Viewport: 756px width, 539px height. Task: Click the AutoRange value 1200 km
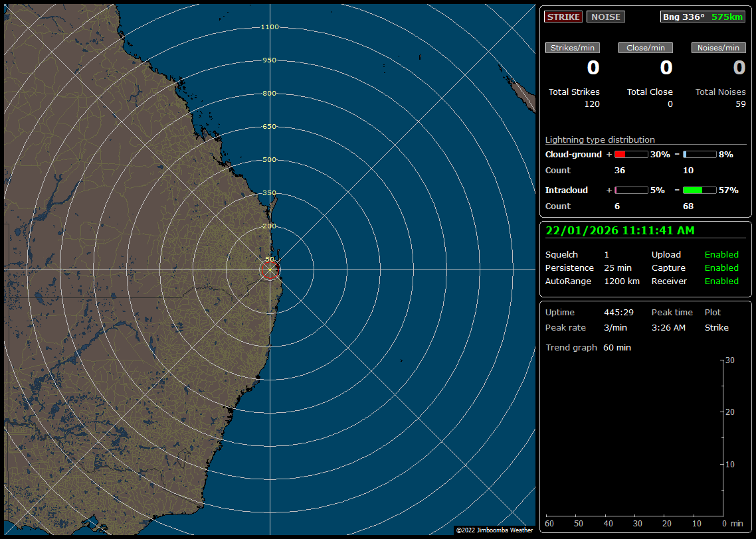[x=622, y=281]
